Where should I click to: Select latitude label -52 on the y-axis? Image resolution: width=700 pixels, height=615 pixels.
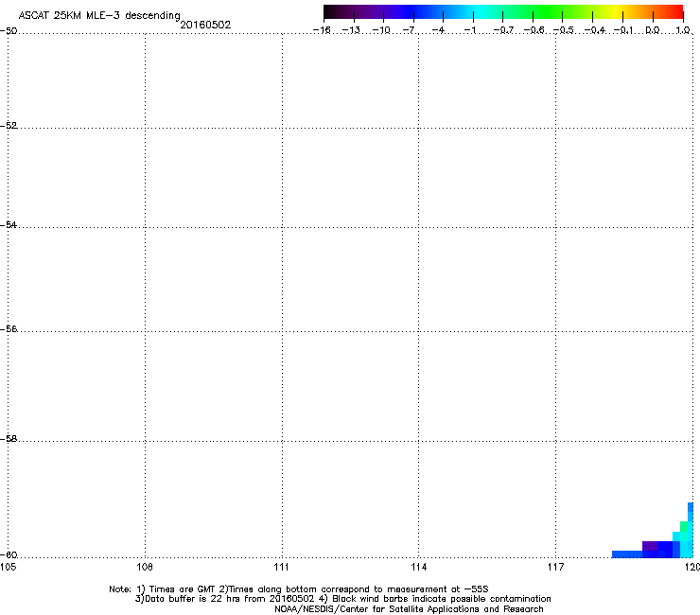(x=9, y=126)
